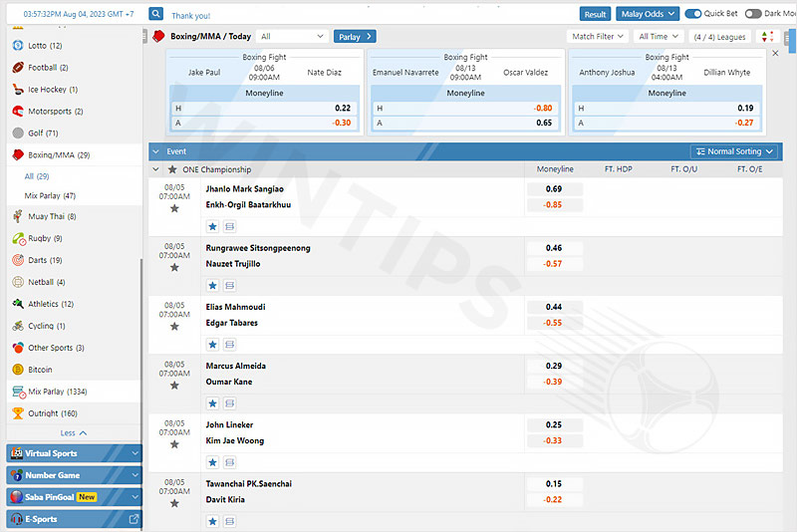
Task: Open the All filter dropdown near Boxing/MMA
Action: [292, 36]
